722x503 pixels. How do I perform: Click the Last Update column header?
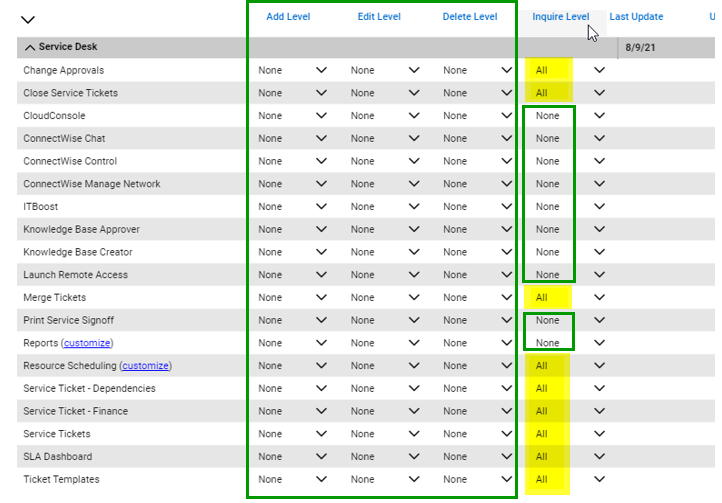tap(636, 17)
